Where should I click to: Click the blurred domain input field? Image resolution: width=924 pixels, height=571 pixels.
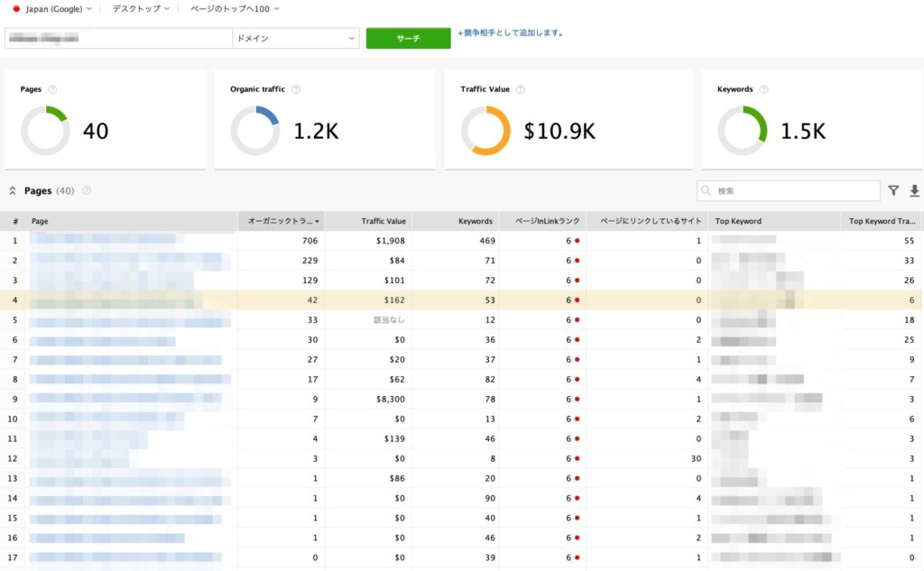pyautogui.click(x=118, y=38)
